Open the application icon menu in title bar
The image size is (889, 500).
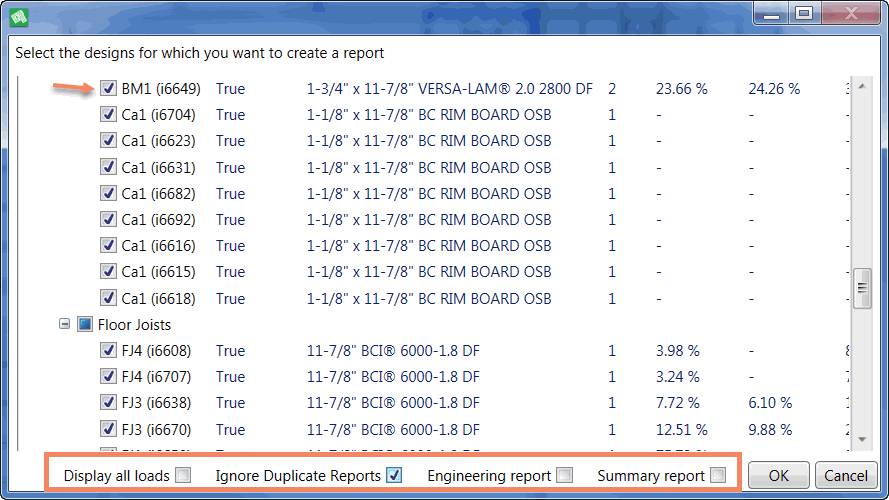pos(19,17)
